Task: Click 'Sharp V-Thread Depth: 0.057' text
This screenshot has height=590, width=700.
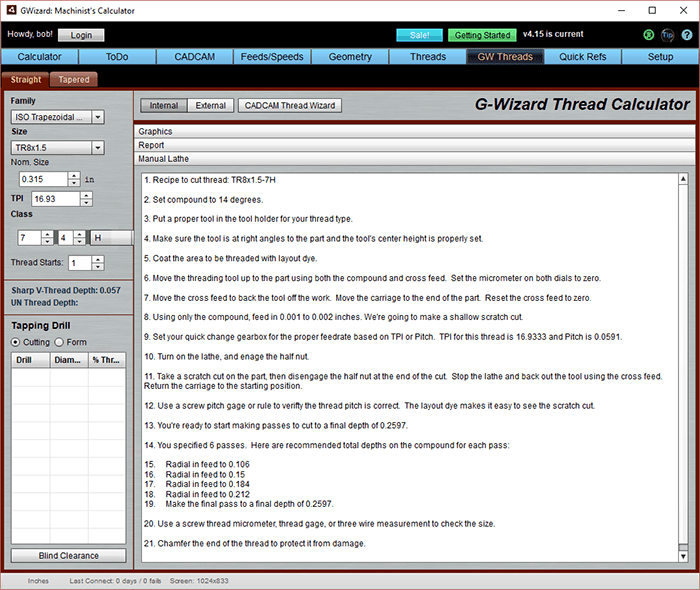Action: click(x=66, y=290)
